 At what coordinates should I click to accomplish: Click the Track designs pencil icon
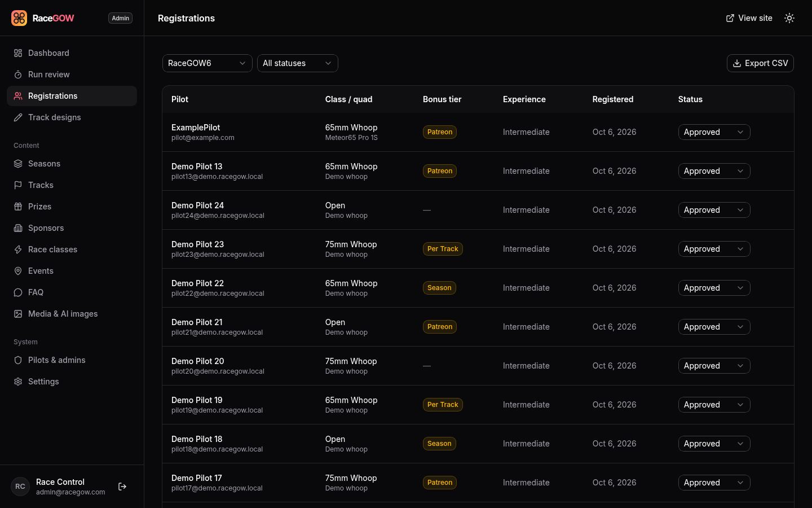coord(18,117)
